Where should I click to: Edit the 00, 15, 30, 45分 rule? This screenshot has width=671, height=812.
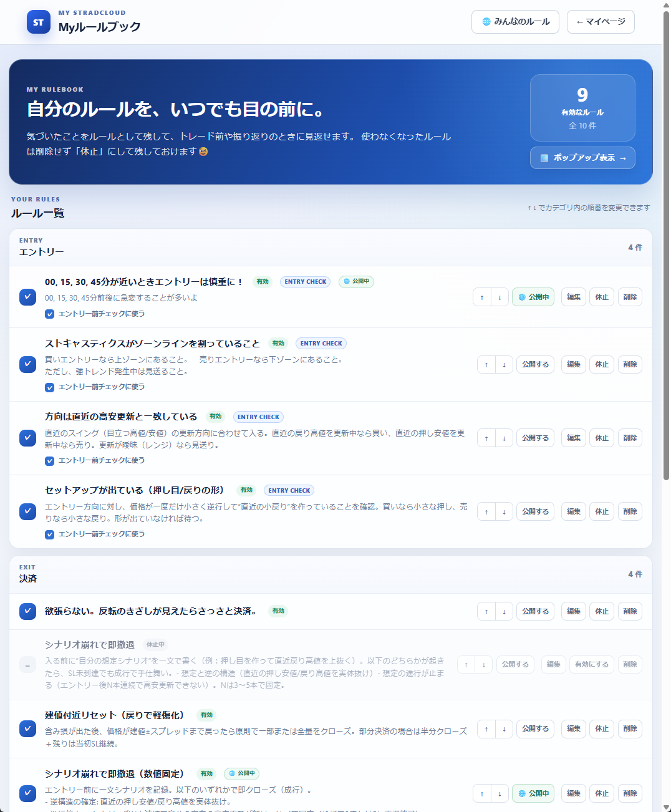574,297
